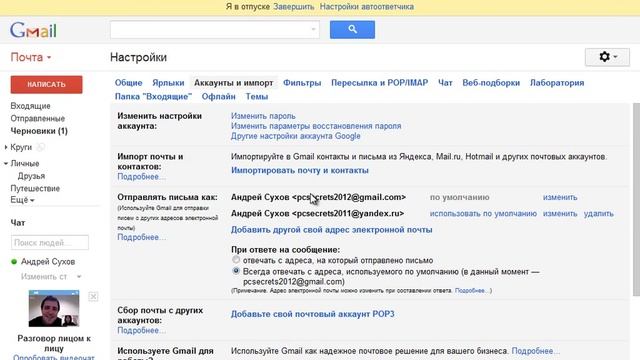Open Настройки автоответчика in the banner

tap(367, 7)
